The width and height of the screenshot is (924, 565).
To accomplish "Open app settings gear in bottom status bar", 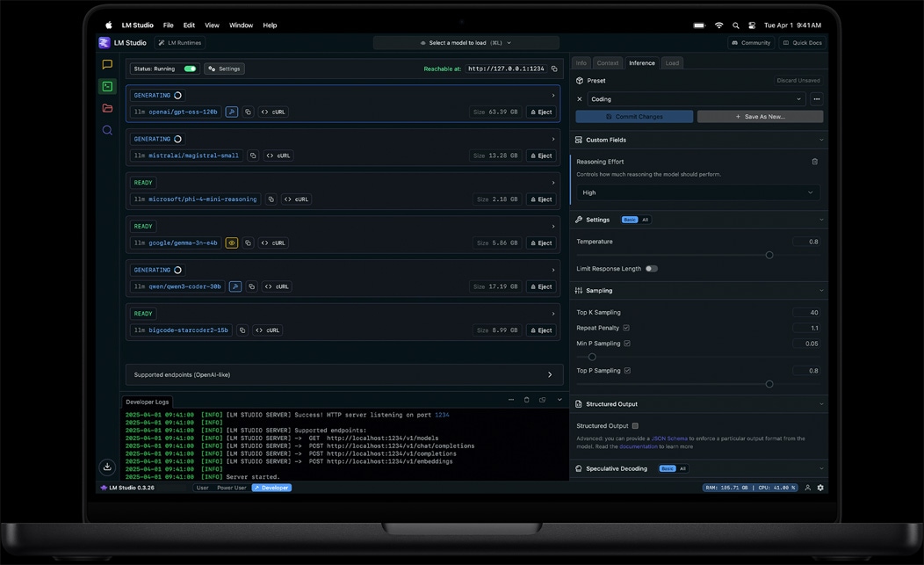I will coord(819,487).
